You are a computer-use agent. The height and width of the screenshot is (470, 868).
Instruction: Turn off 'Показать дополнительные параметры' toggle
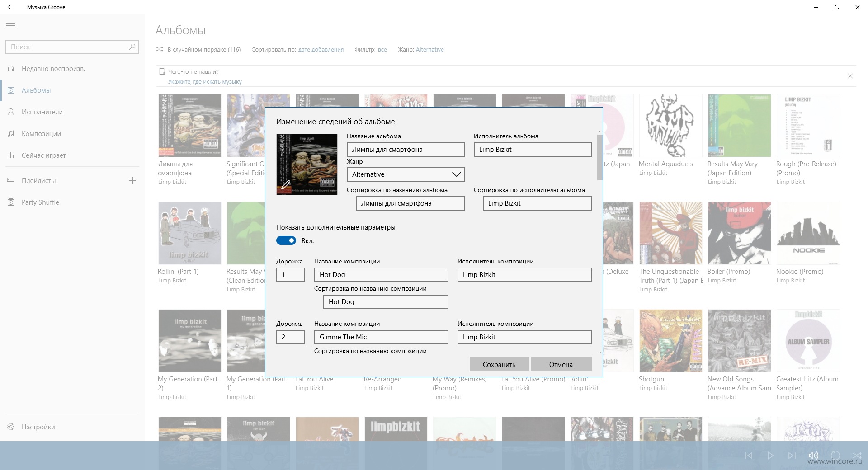tap(286, 240)
